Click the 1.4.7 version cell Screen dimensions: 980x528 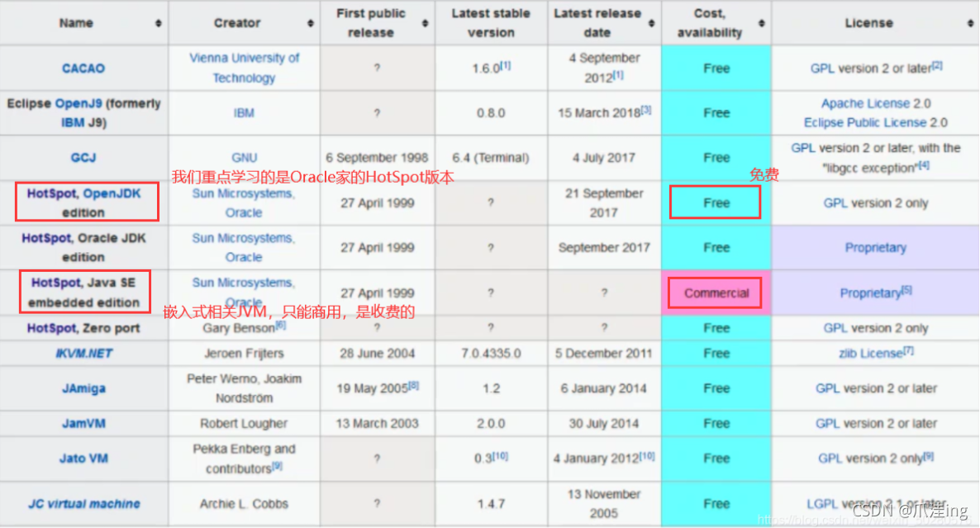pyautogui.click(x=492, y=503)
